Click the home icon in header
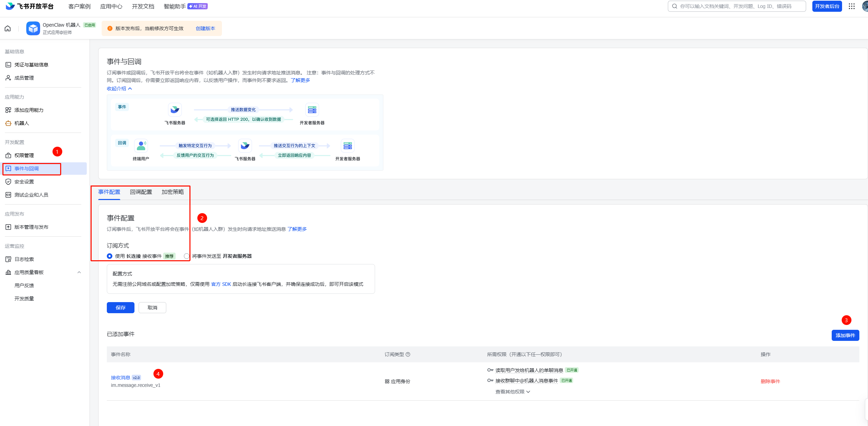 (x=8, y=28)
